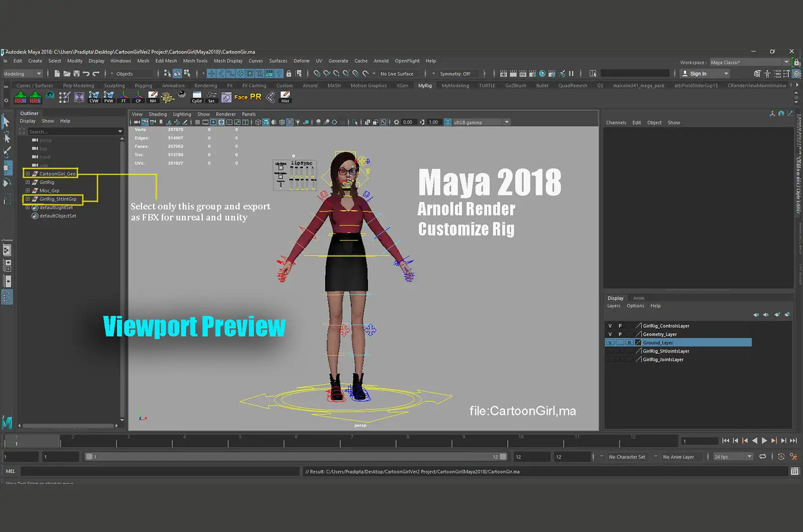Open the Mesh Tools menu
This screenshot has width=803, height=532.
point(195,61)
